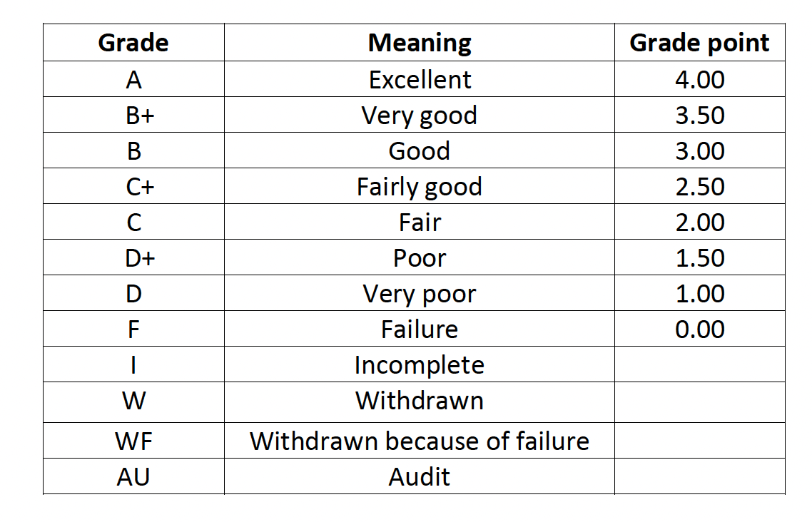Click the "Very good" meaning cell
812x522 pixels.
point(420,115)
